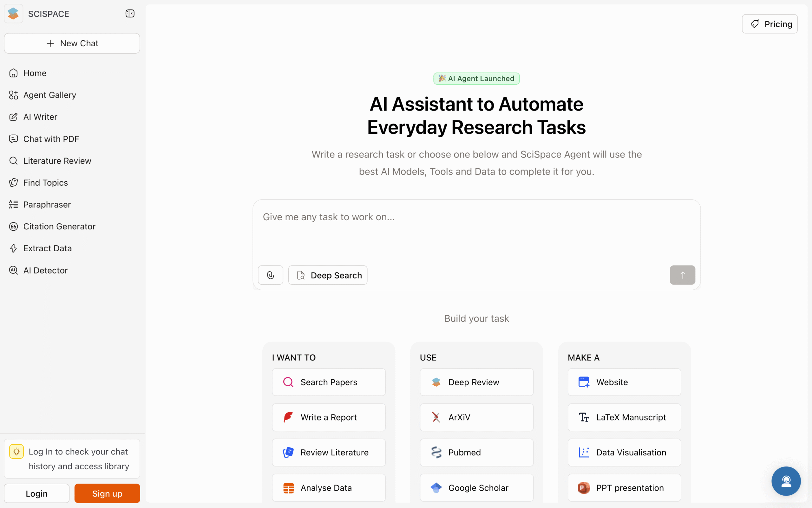
Task: Open the support chat bubble icon
Action: (786, 481)
